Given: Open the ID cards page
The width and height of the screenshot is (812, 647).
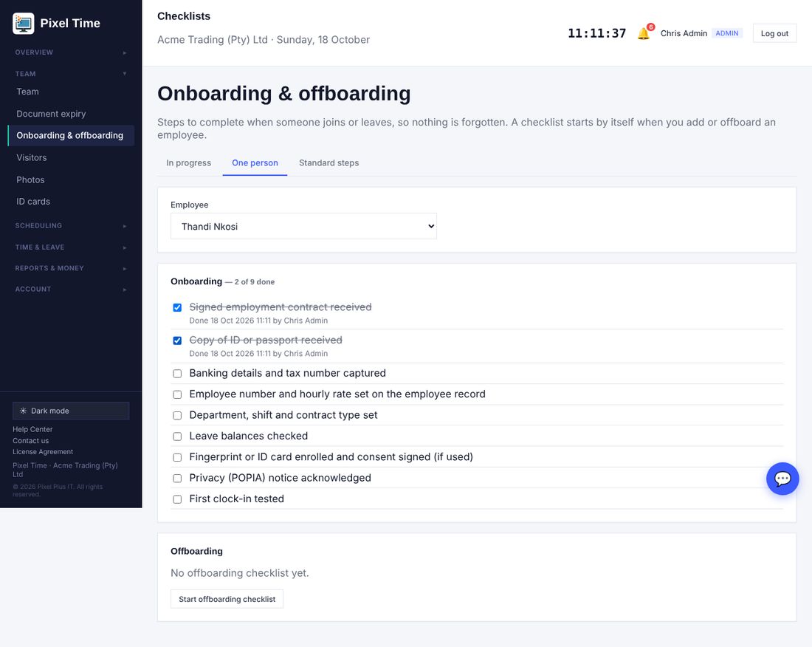Looking at the screenshot, I should click(71, 202).
